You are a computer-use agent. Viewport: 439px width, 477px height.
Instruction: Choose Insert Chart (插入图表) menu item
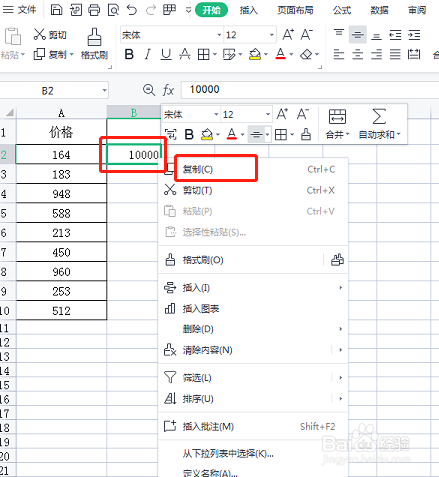click(x=253, y=309)
